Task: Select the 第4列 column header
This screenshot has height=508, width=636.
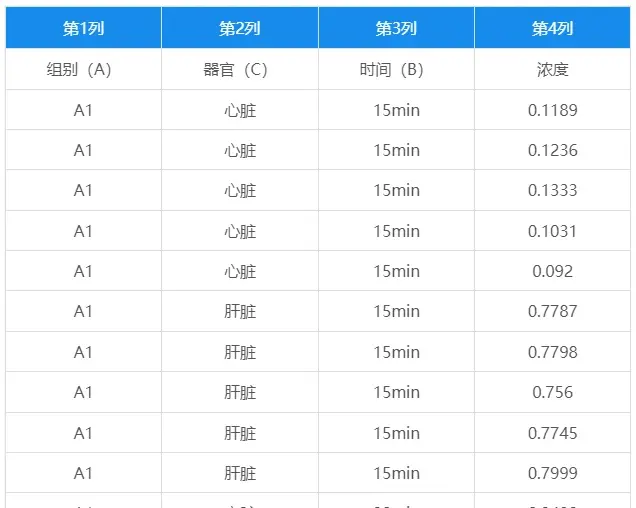Action: click(x=553, y=29)
